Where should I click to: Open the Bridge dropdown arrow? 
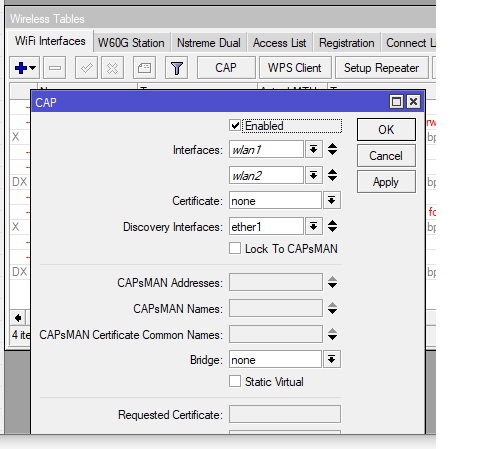[x=332, y=359]
